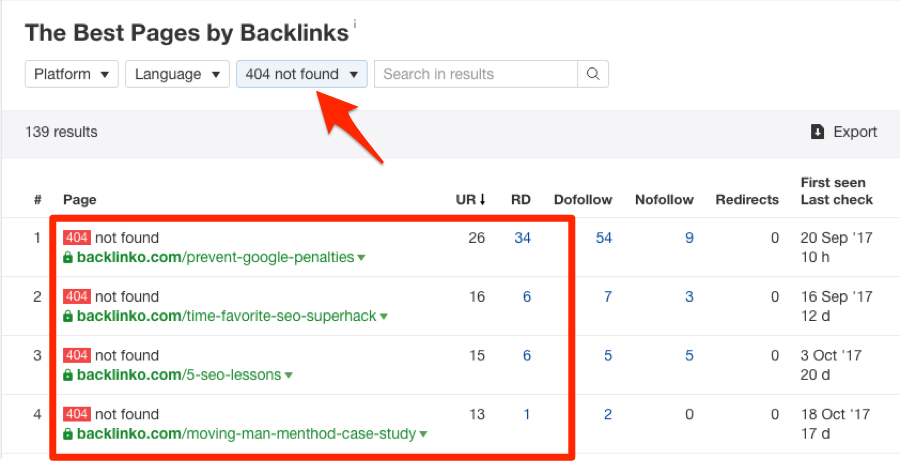900x461 pixels.
Task: Click nofollow count 9 in first row
Action: click(689, 238)
